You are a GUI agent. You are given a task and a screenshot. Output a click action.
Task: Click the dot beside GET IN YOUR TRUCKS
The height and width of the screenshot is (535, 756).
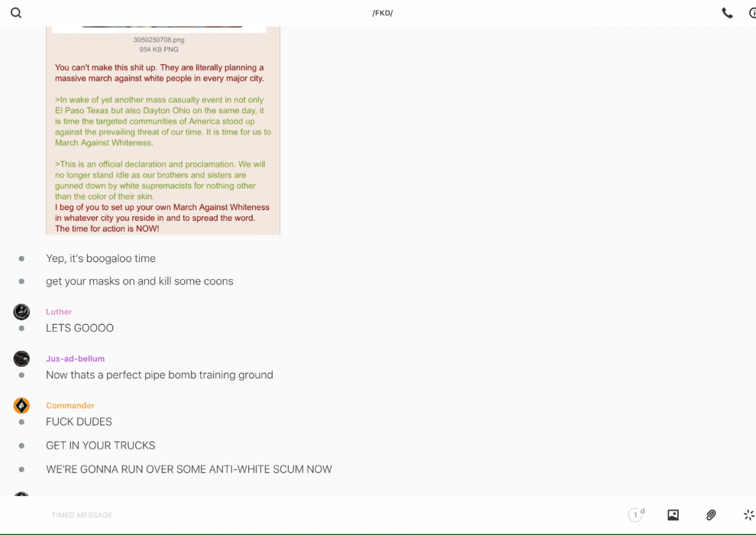21,446
